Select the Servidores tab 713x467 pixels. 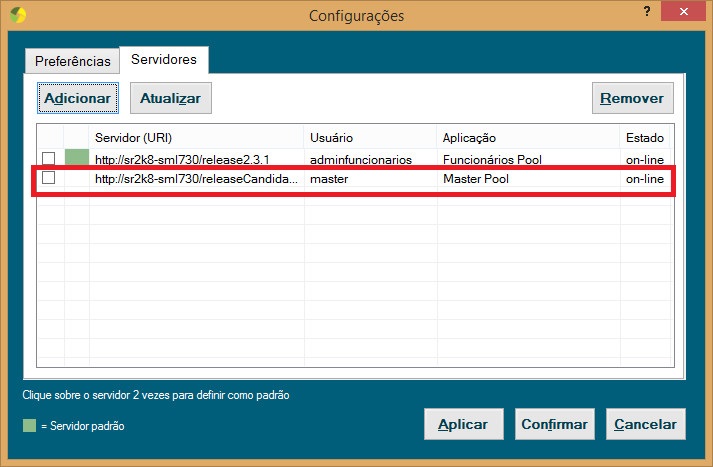[x=164, y=59]
